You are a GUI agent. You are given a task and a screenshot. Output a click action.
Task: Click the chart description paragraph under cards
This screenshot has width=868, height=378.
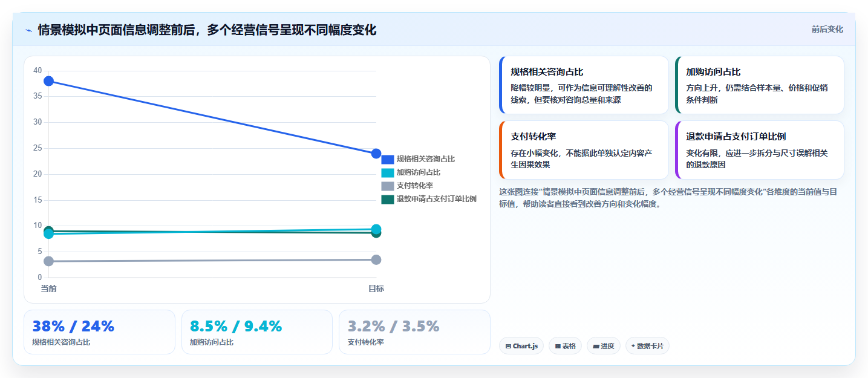click(668, 198)
